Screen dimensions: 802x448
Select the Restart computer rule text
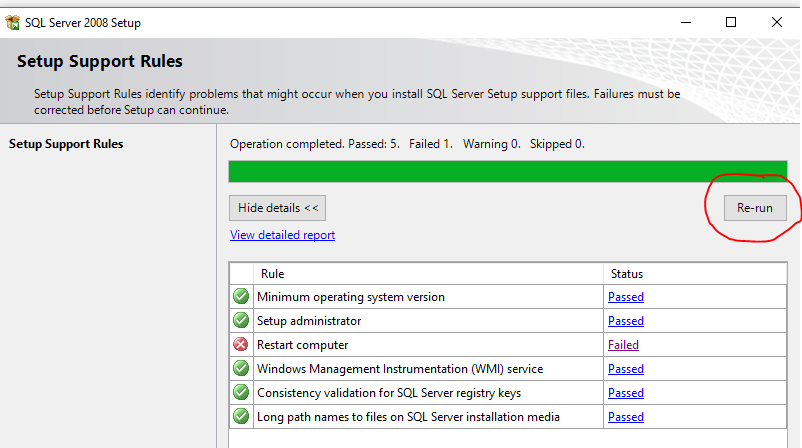coord(302,345)
